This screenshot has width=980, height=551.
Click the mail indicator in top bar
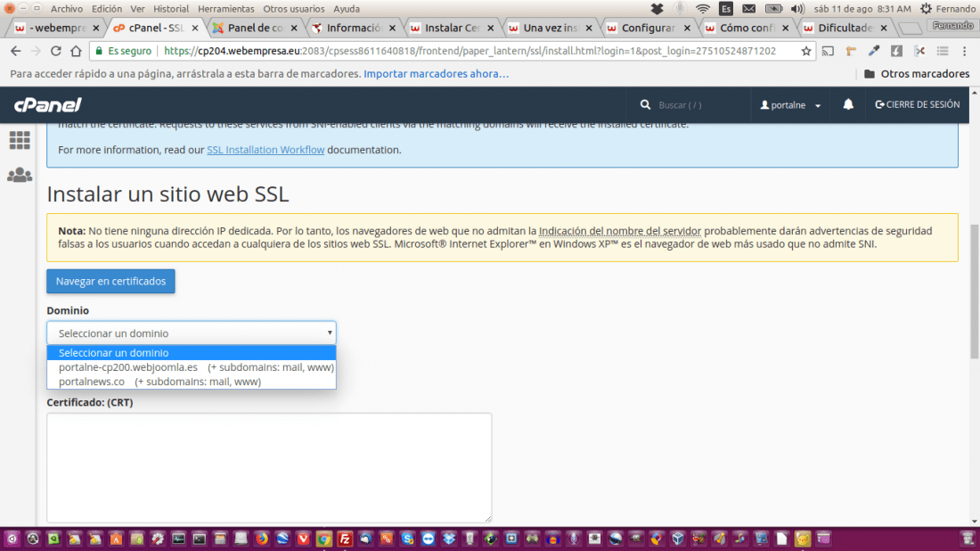[x=748, y=9]
